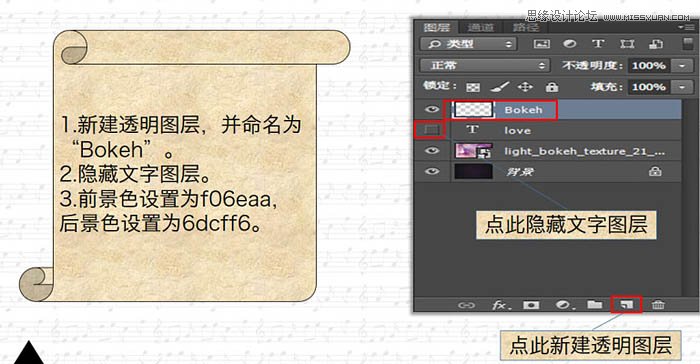Filter for pixel layers icon
This screenshot has height=364, width=700.
pos(542,44)
